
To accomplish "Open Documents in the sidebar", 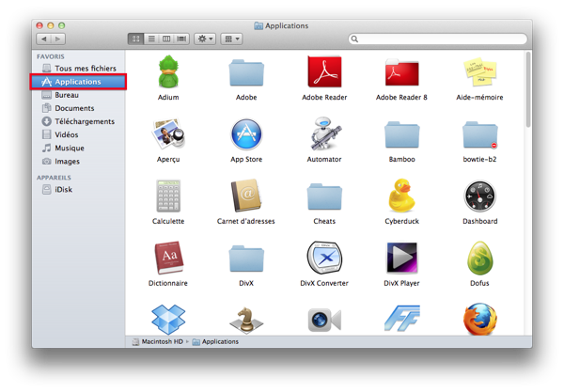I will tap(78, 108).
